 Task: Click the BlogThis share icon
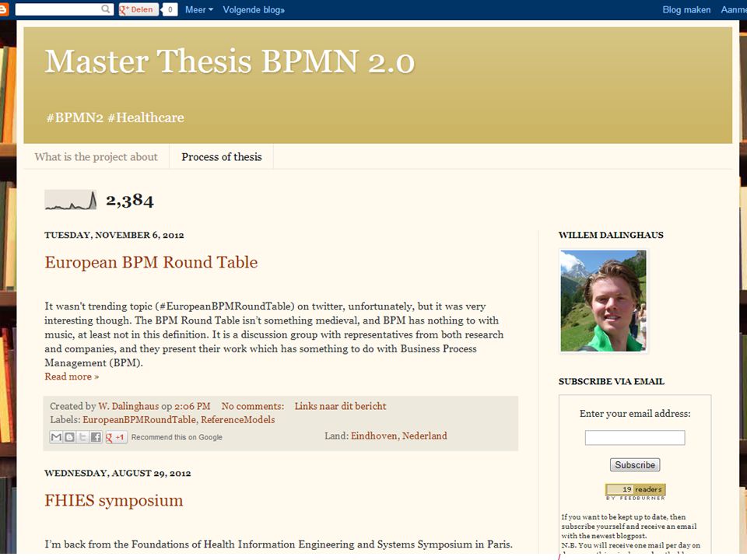point(69,436)
